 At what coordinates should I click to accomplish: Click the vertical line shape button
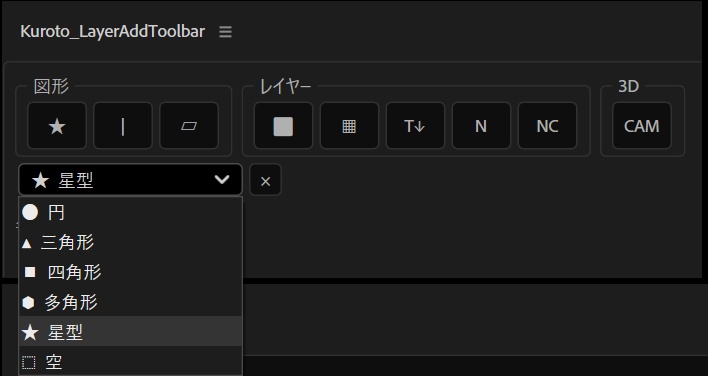[x=123, y=126]
